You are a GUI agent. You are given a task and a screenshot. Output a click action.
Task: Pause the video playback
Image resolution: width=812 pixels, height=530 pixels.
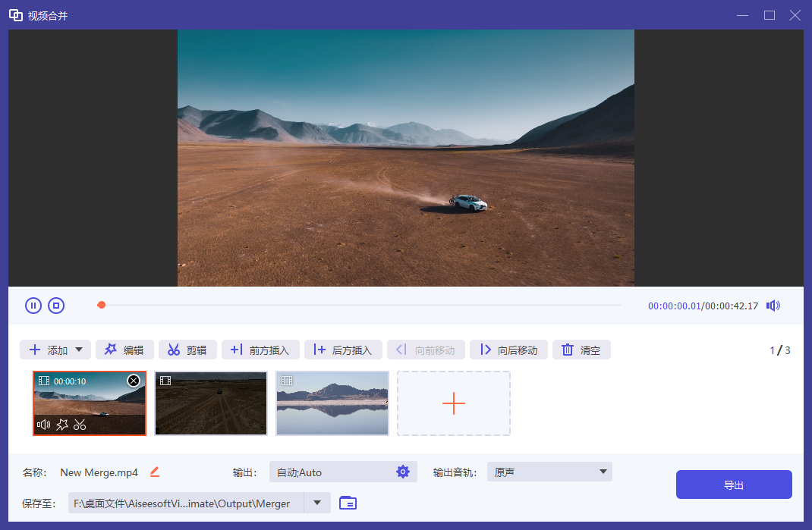pos(33,306)
